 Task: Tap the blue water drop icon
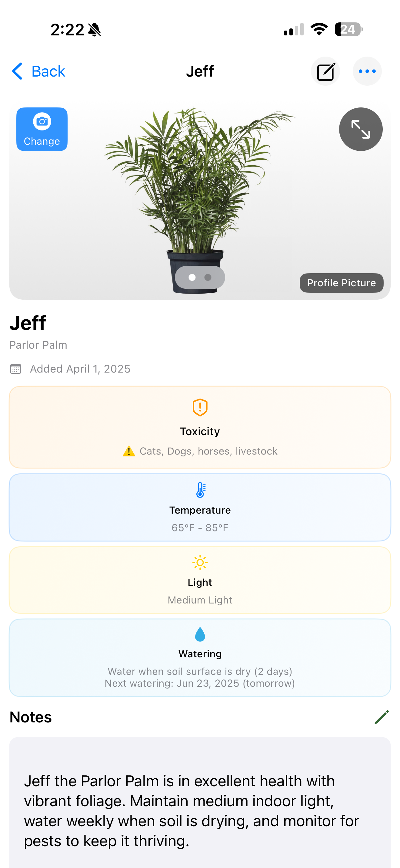200,634
